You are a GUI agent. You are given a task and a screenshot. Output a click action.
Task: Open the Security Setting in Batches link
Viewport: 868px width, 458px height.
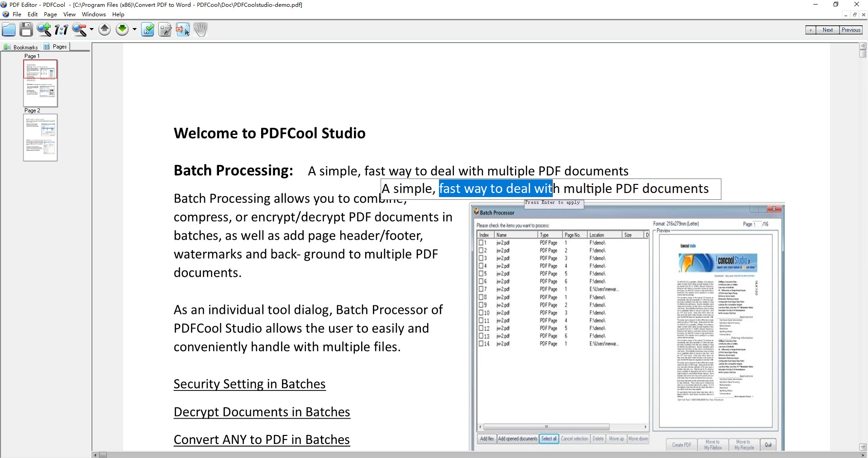click(x=249, y=384)
